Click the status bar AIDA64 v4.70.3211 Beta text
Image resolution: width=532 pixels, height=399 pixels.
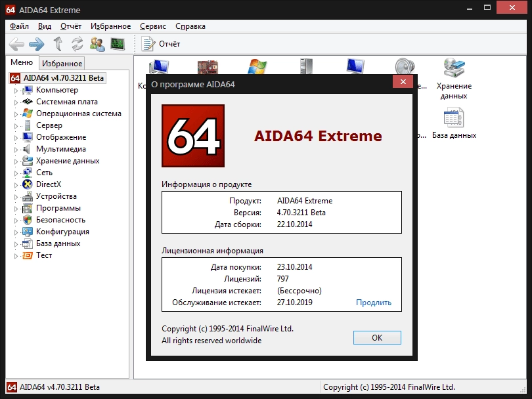[x=59, y=387]
